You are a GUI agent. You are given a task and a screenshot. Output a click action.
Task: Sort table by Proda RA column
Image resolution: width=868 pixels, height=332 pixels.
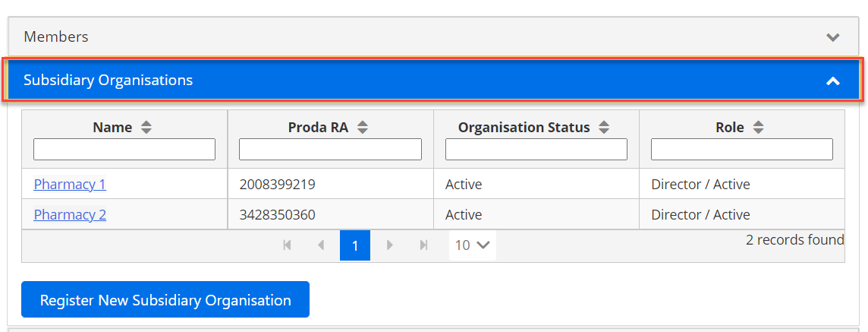pos(363,128)
